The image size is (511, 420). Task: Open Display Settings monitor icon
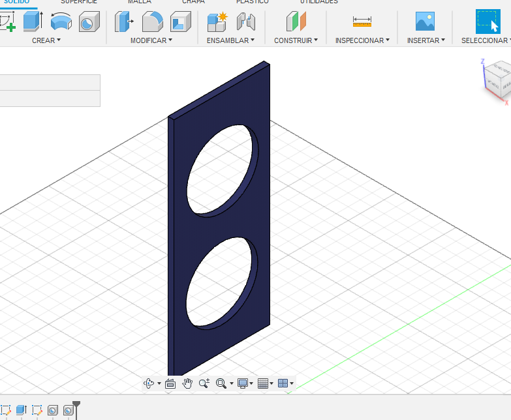[243, 383]
